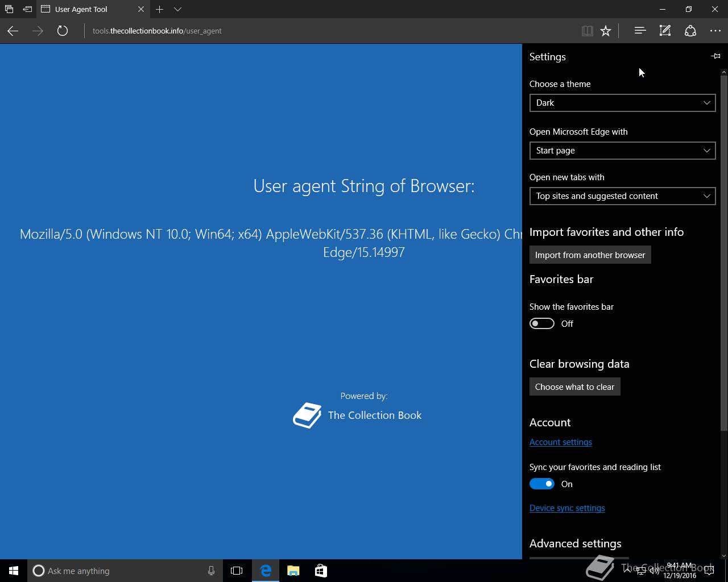Screen dimensions: 728x582
Task: Open Reading view icon
Action: click(x=588, y=31)
